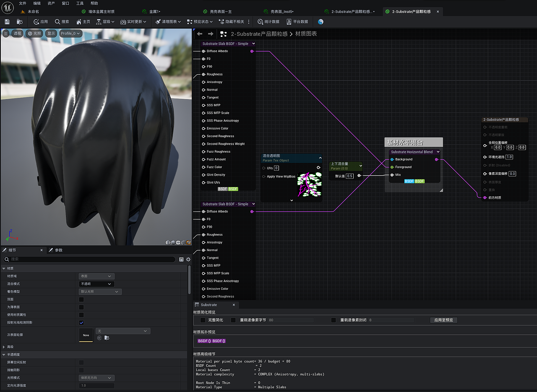Enable 重载逐像素封闭 checkbox
The height and width of the screenshot is (392, 537).
pyautogui.click(x=334, y=320)
